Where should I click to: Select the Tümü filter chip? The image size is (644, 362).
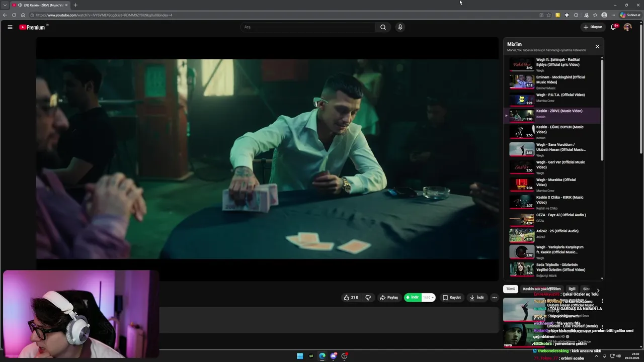[511, 289]
